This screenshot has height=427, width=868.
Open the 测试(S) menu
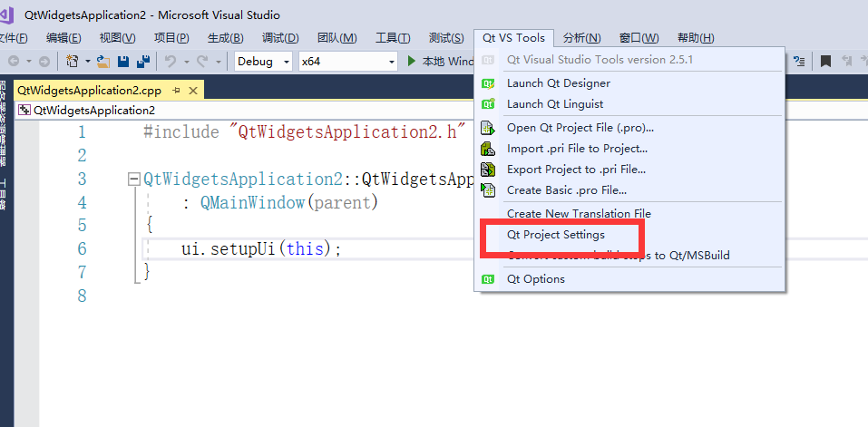(446, 38)
